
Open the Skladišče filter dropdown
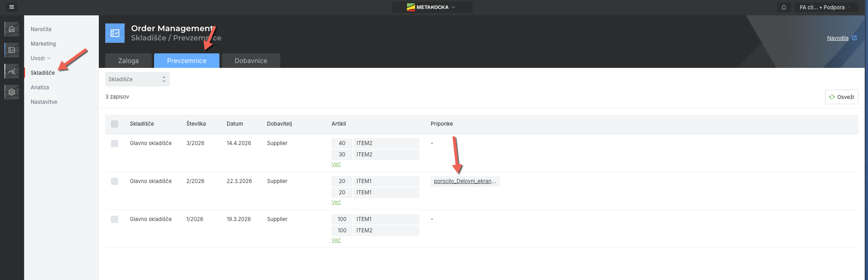[x=137, y=79]
